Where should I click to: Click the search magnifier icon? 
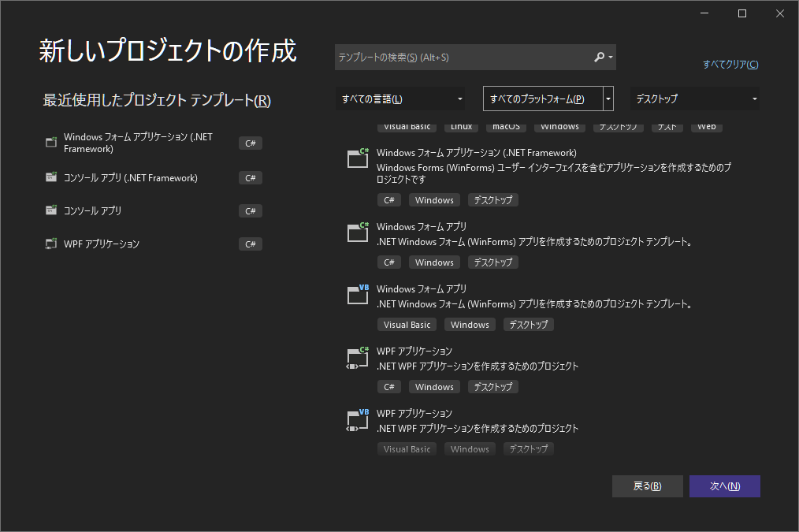(599, 57)
